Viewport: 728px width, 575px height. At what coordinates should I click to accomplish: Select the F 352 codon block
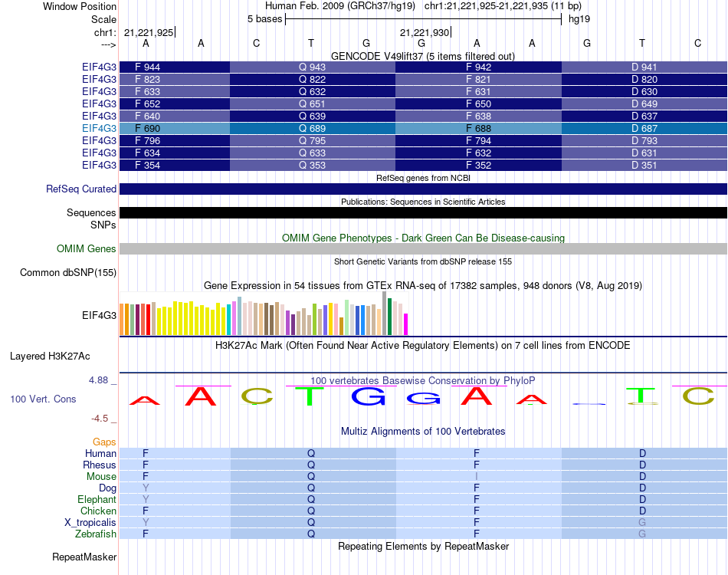479,165
